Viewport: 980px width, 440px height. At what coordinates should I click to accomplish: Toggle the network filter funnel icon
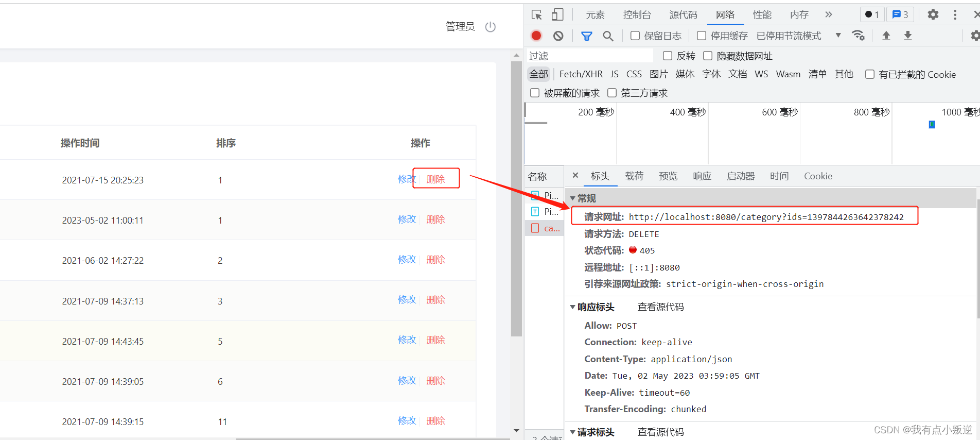[x=587, y=36]
